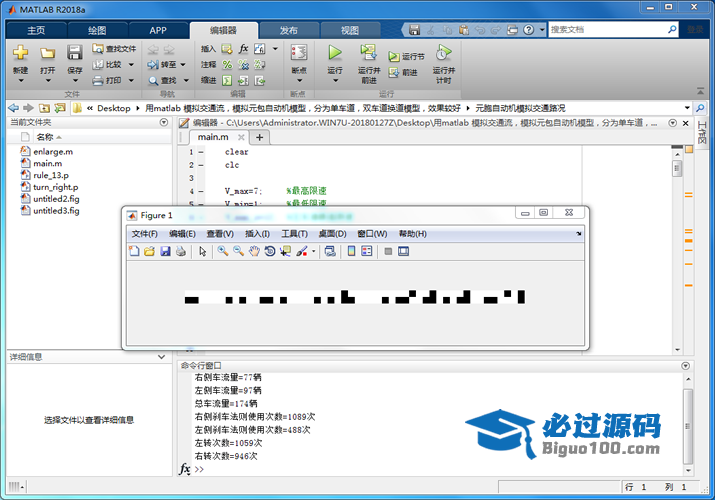Switch to the View (视图) ribbon tab
This screenshot has height=500, width=715.
350,31
